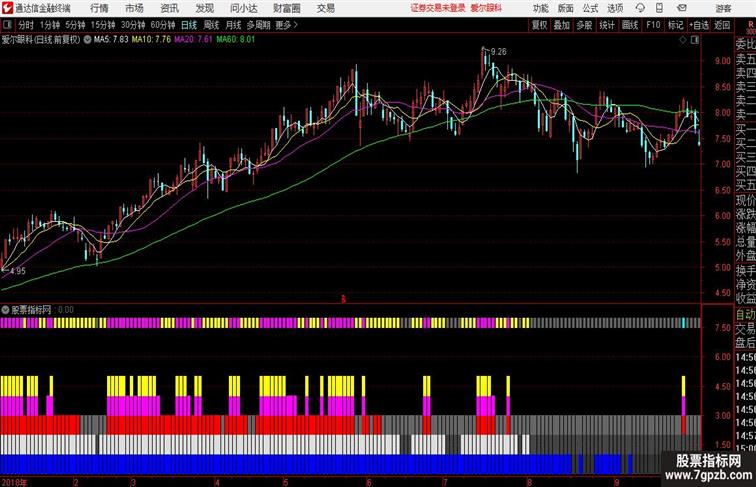Select the 15分钟 timeframe

tap(103, 25)
